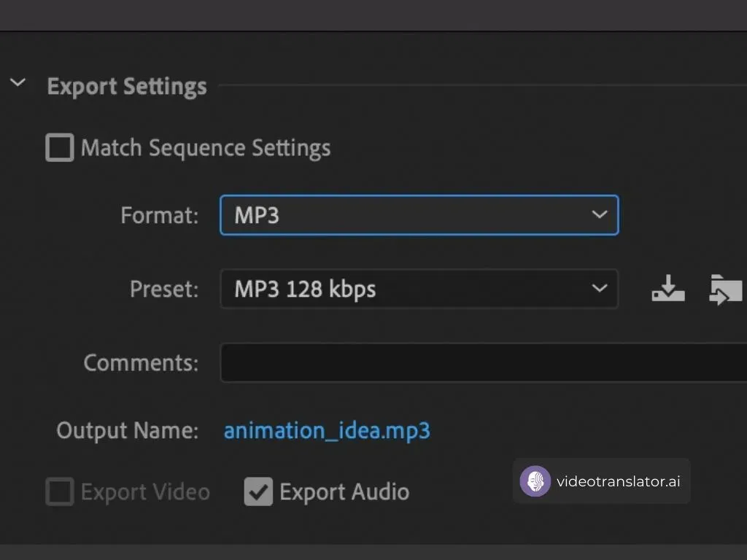Open the Format dropdown showing MP3
Image resolution: width=747 pixels, height=560 pixels.
click(419, 215)
